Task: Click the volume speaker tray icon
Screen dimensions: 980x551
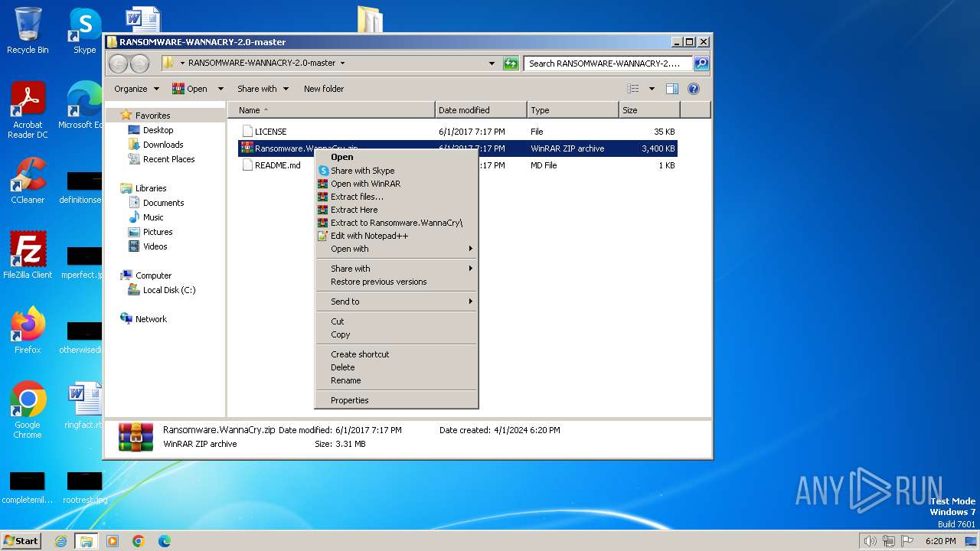Action: (x=870, y=541)
